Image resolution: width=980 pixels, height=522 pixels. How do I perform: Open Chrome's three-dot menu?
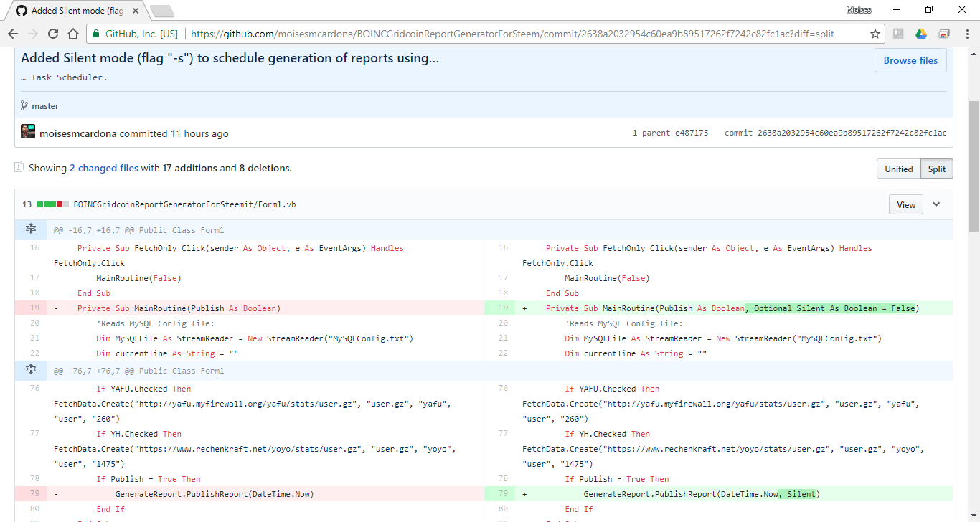tap(967, 34)
